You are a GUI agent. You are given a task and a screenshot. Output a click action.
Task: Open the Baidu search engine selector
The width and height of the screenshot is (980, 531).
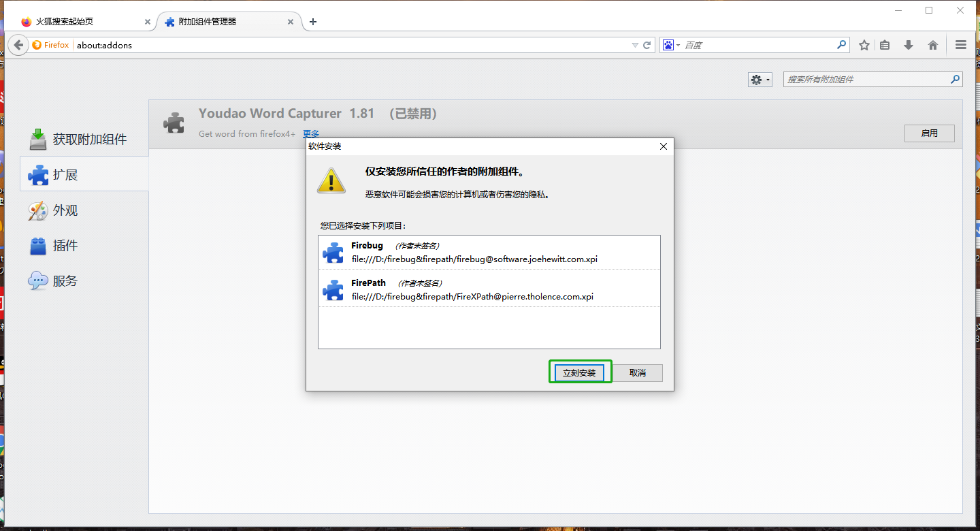click(671, 45)
